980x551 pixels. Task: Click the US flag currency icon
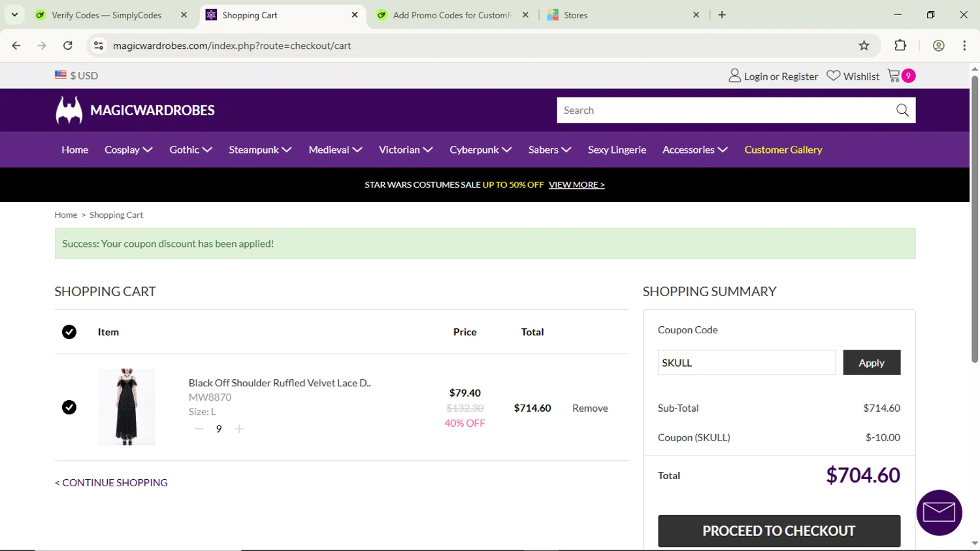(x=61, y=75)
